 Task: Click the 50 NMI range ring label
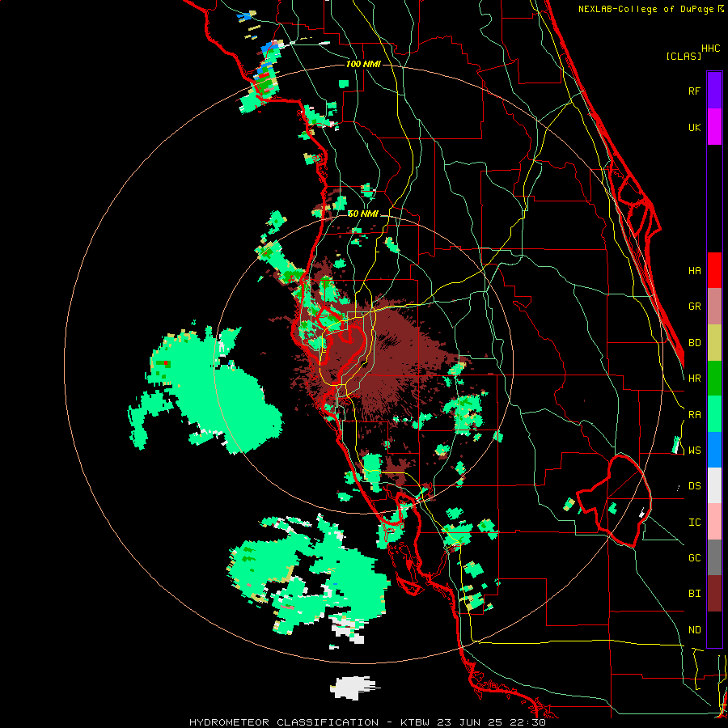pyautogui.click(x=363, y=214)
